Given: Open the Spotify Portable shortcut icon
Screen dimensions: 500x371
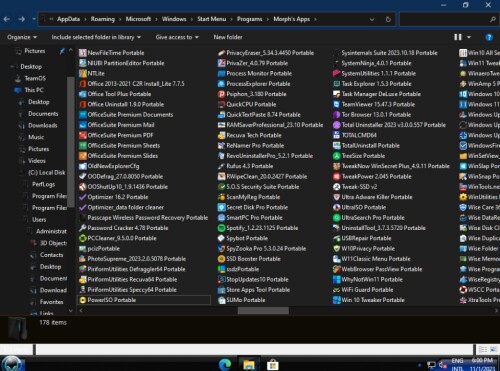Looking at the screenshot, I should pyautogui.click(x=221, y=228).
